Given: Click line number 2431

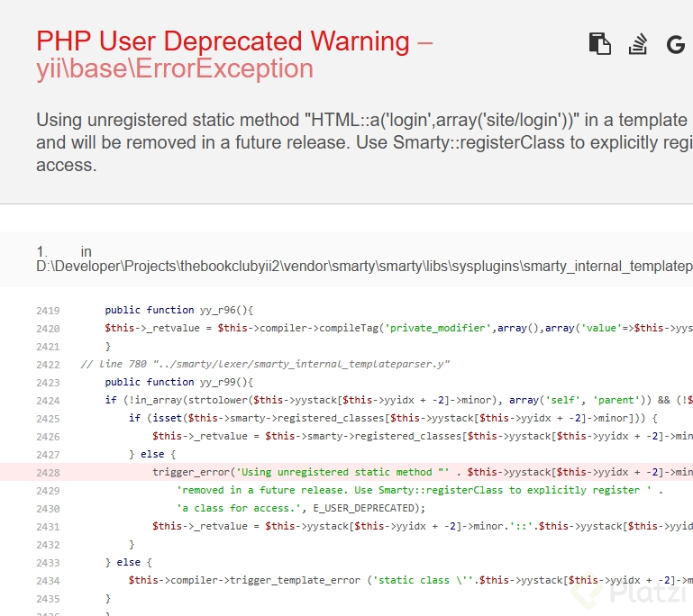Looking at the screenshot, I should tap(48, 527).
